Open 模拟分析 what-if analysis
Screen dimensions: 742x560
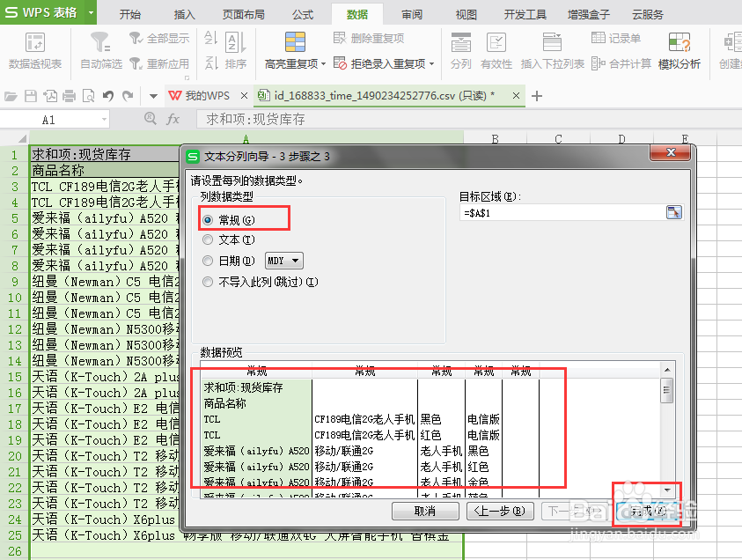tap(679, 50)
